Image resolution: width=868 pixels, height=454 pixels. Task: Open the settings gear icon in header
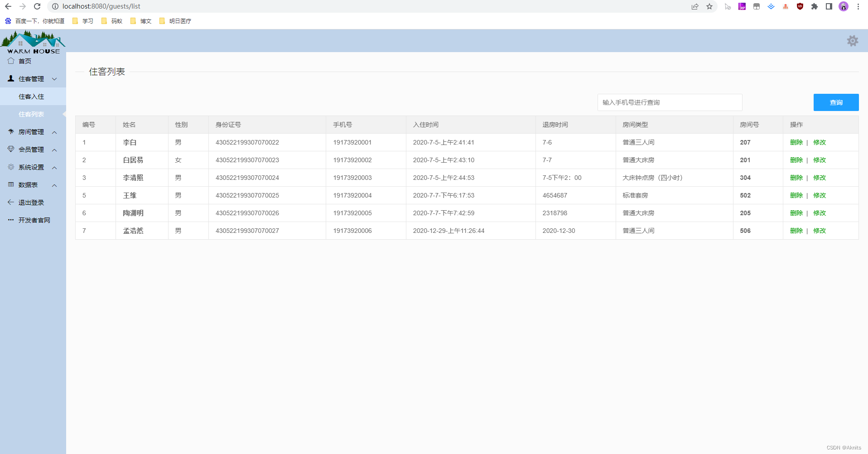click(853, 41)
